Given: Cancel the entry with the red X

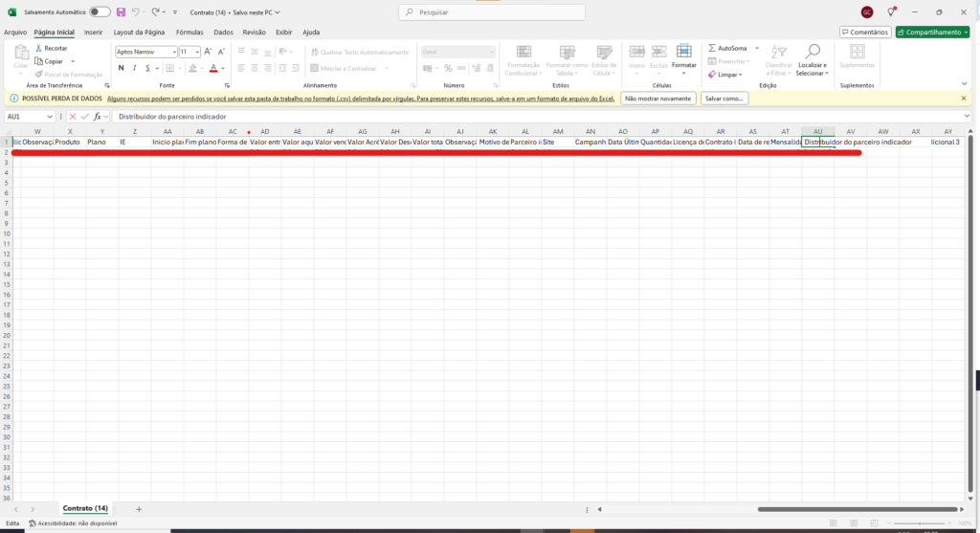Looking at the screenshot, I should 73,117.
